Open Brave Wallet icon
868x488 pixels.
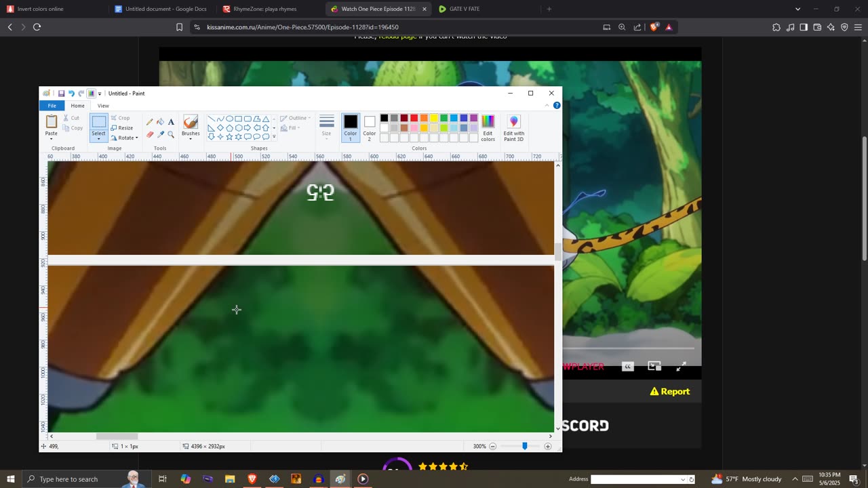pyautogui.click(x=817, y=27)
